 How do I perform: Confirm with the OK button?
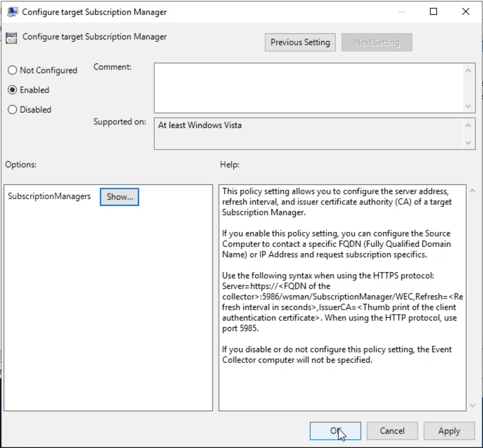pos(335,431)
